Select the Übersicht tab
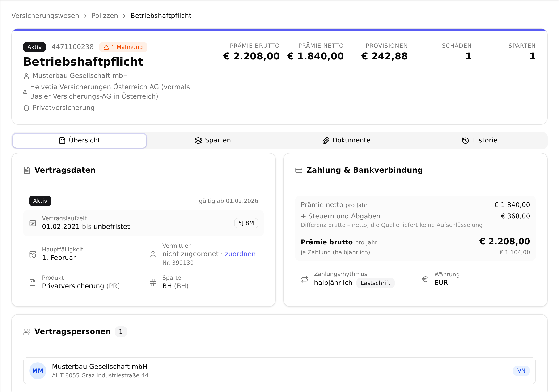559x392 pixels. click(80, 140)
